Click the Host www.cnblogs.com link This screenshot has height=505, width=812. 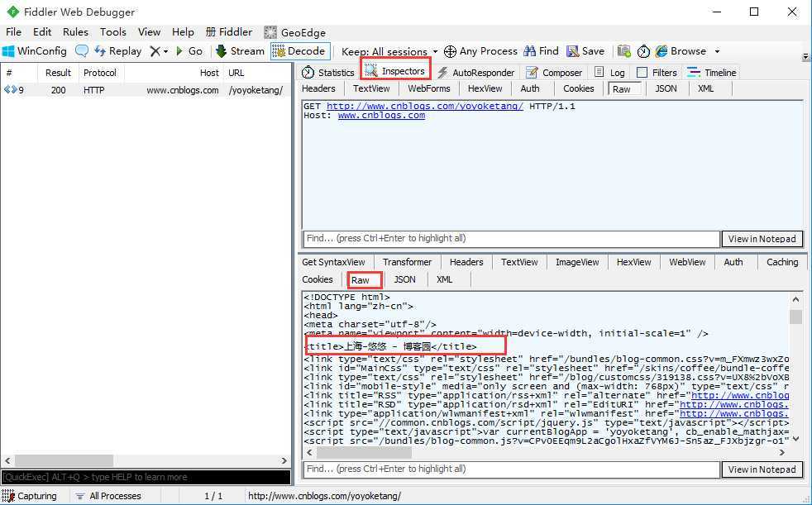tap(381, 116)
